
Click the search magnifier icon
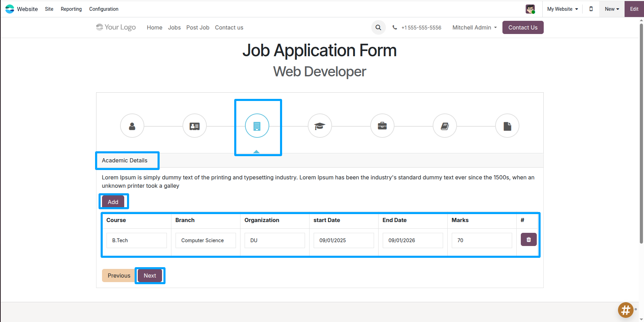click(378, 27)
